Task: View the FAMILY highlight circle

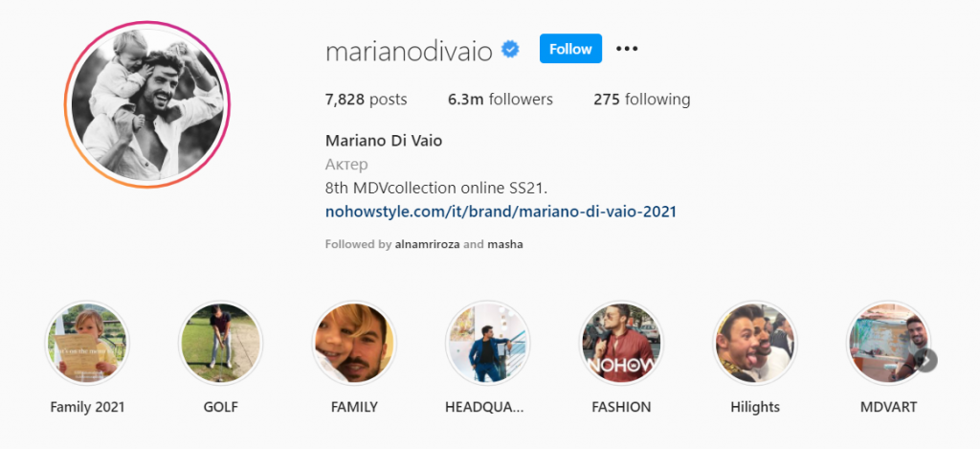Action: [354, 343]
